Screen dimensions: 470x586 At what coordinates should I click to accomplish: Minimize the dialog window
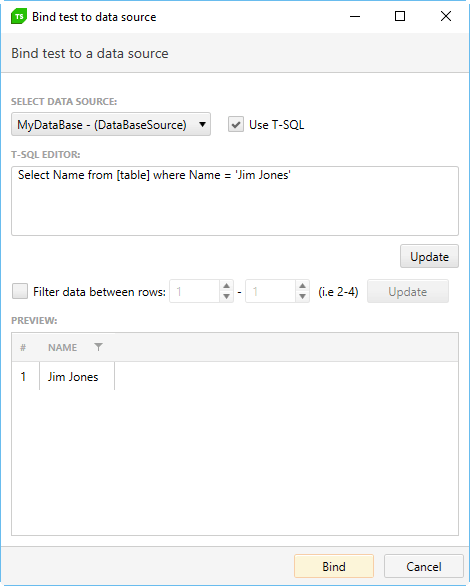point(355,16)
